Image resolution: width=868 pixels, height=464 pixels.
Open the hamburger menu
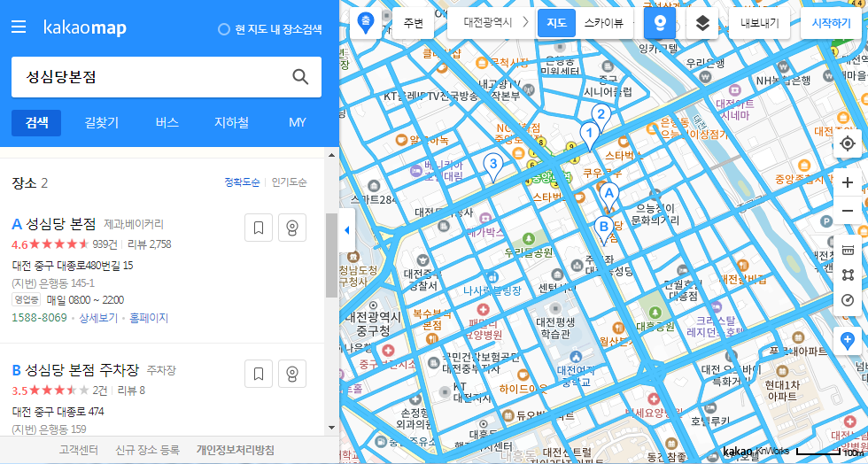[19, 27]
